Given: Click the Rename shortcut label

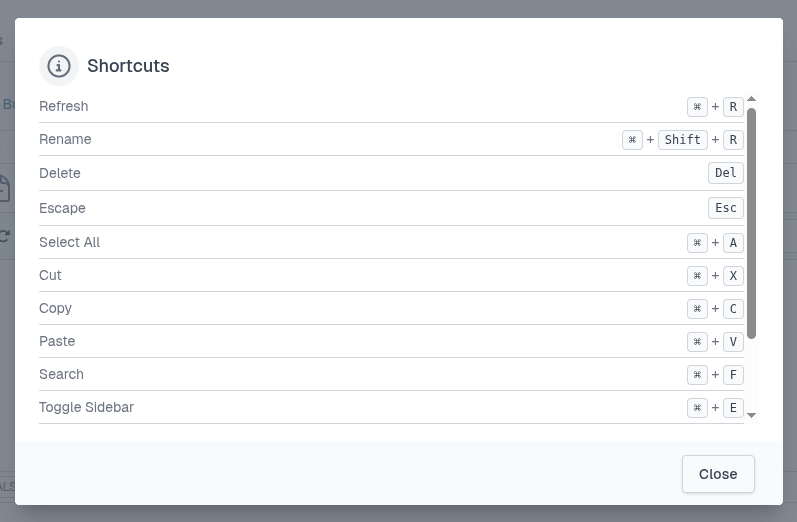Looking at the screenshot, I should [x=65, y=139].
